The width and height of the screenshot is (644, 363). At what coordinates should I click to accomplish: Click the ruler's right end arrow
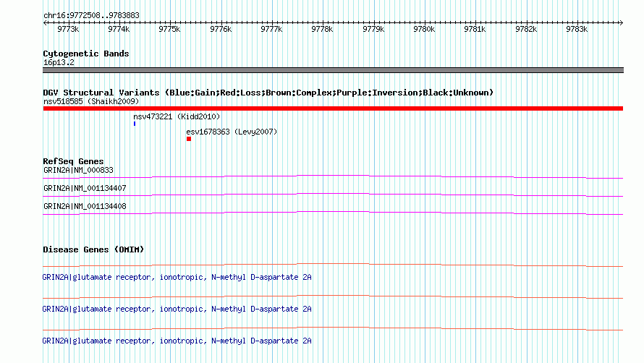click(x=621, y=22)
